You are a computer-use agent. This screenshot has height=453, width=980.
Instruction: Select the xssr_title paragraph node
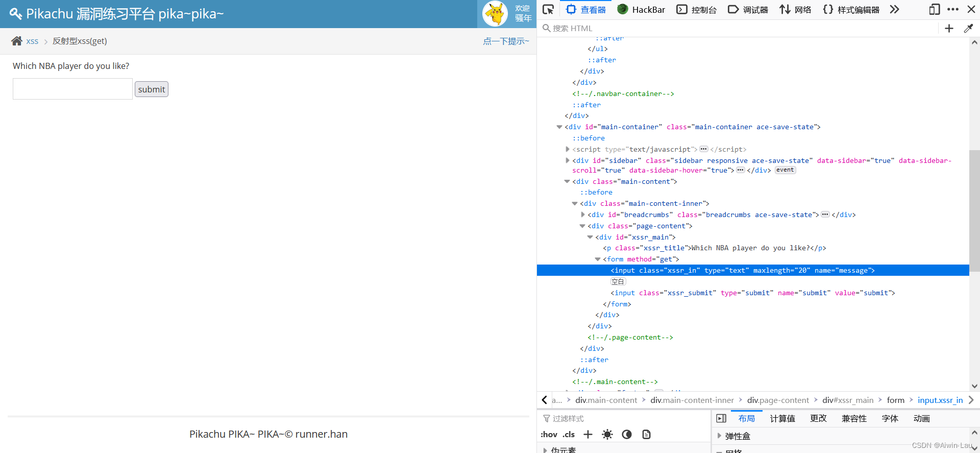click(714, 248)
